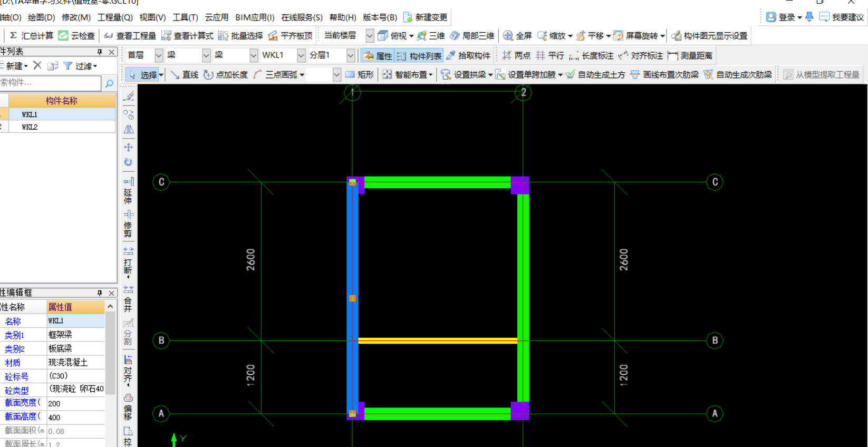
Task: Activate 批量选择 batch select tool
Action: pyautogui.click(x=240, y=35)
